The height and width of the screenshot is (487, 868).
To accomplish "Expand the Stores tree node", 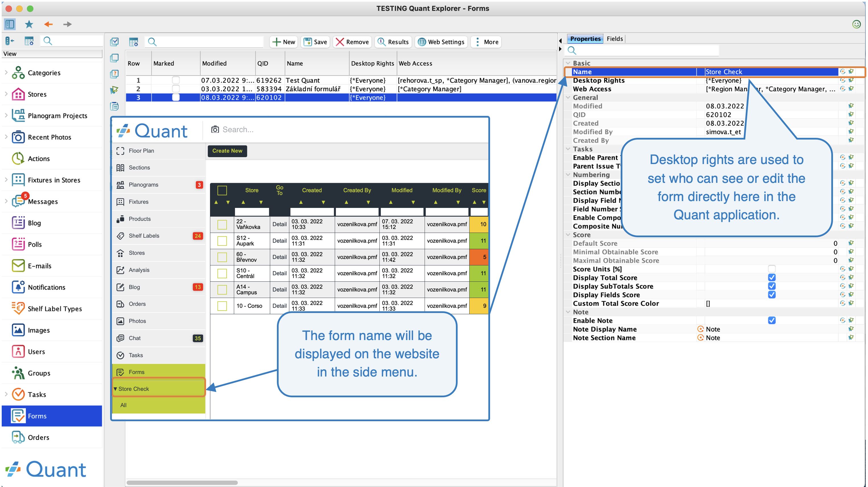I will 6,94.
